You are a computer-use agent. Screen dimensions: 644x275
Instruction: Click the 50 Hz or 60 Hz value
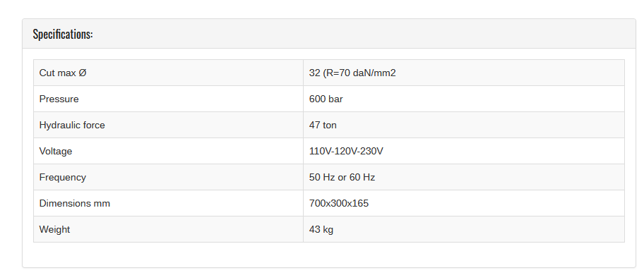point(342,177)
